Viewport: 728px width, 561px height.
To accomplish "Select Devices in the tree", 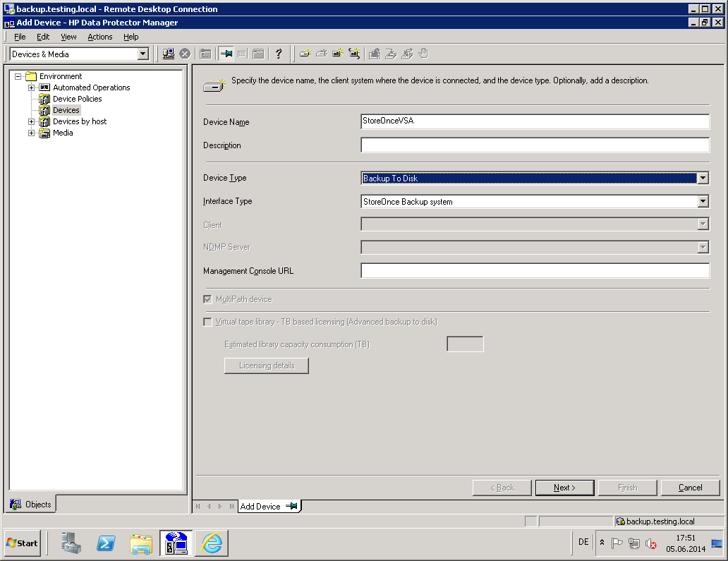I will coord(66,110).
